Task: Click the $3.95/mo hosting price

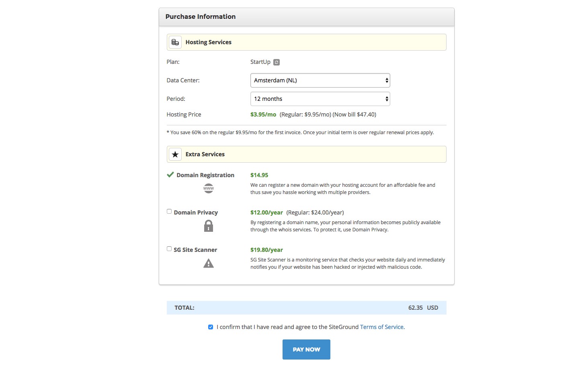Action: (x=263, y=114)
